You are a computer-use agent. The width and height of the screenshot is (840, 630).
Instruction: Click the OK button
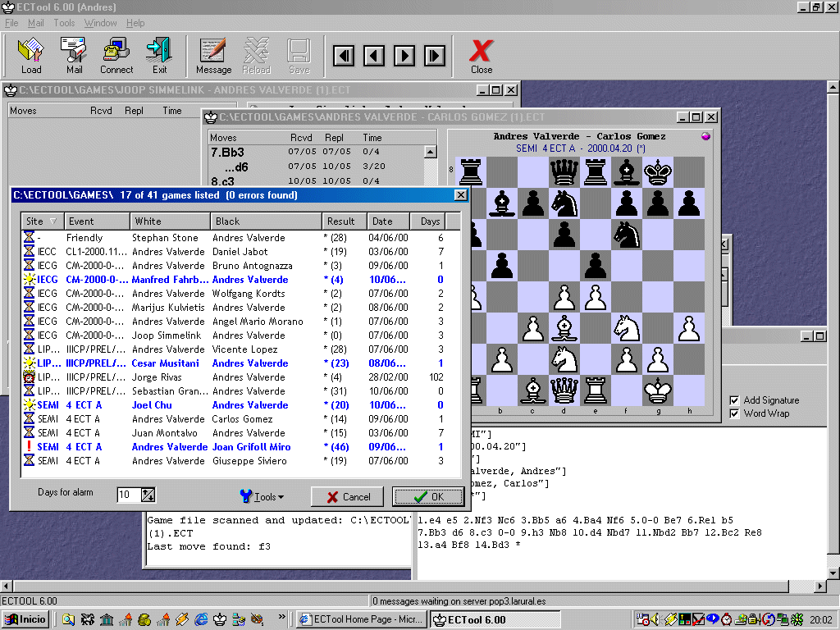428,496
